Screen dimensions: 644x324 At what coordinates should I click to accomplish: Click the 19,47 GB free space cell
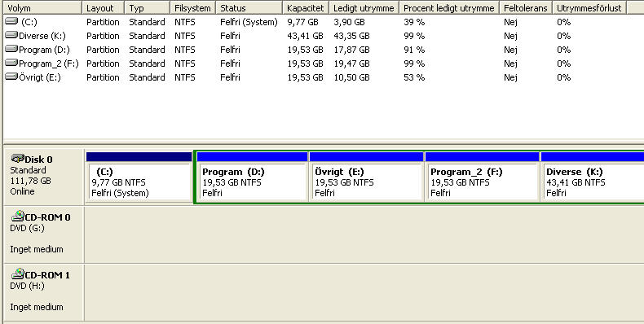point(351,64)
